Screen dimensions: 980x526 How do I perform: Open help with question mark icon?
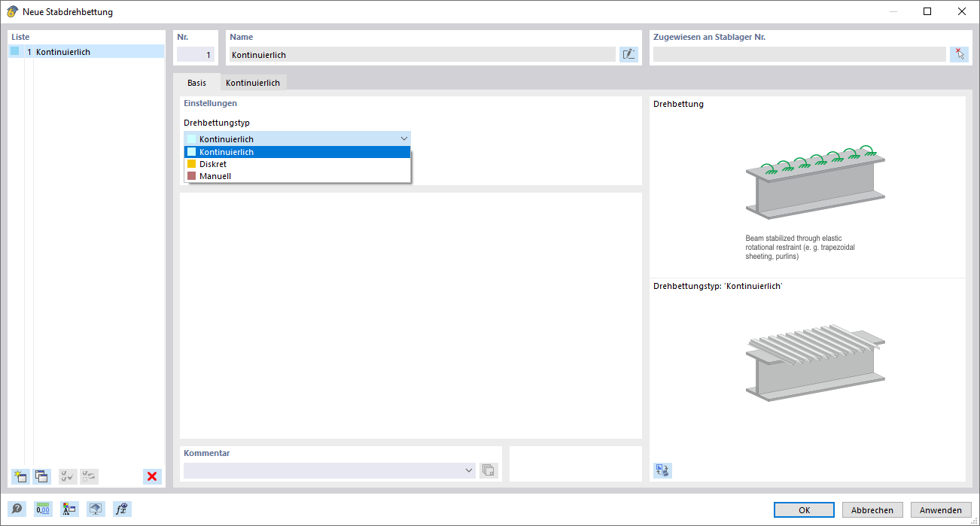pos(17,509)
